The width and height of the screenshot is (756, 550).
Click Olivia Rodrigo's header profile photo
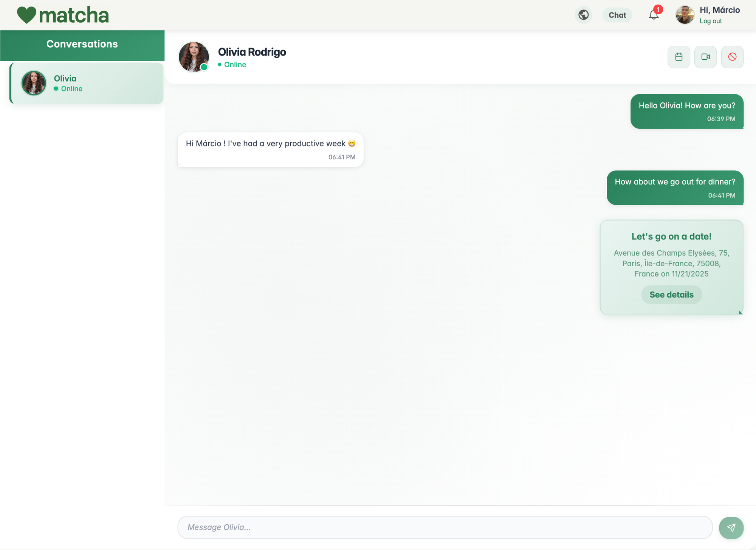point(194,57)
